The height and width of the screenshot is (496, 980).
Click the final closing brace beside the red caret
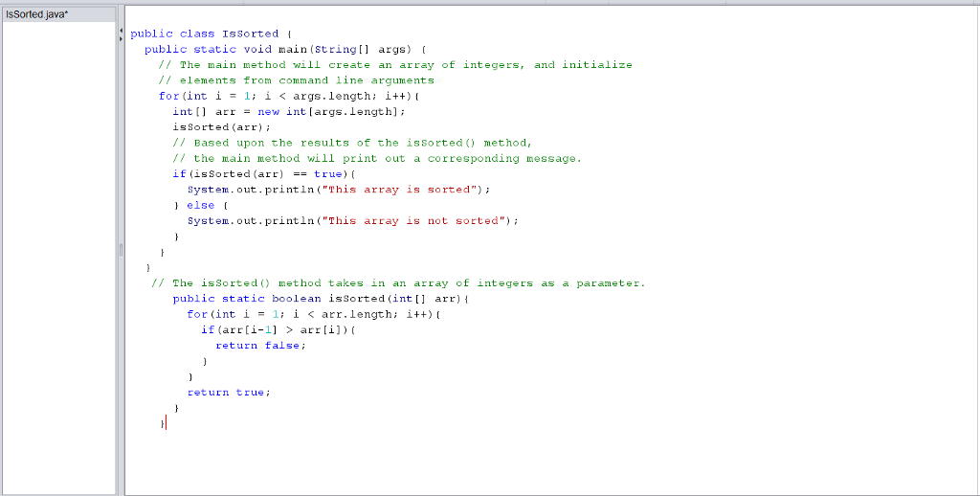tap(163, 424)
